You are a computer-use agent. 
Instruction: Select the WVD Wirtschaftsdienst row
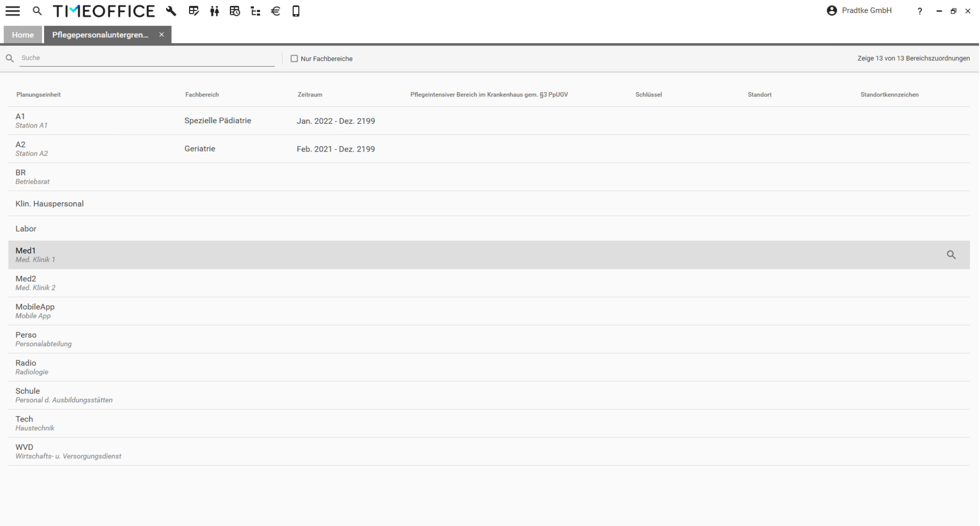pyautogui.click(x=489, y=451)
